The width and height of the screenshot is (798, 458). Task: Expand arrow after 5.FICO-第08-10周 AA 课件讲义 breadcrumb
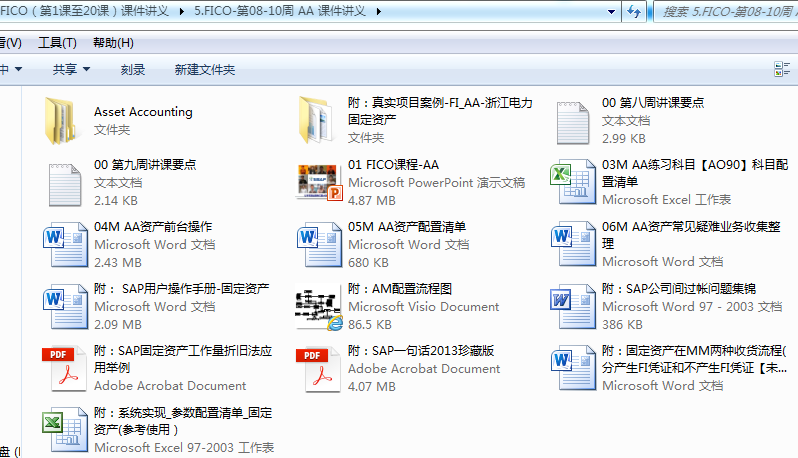pyautogui.click(x=379, y=11)
